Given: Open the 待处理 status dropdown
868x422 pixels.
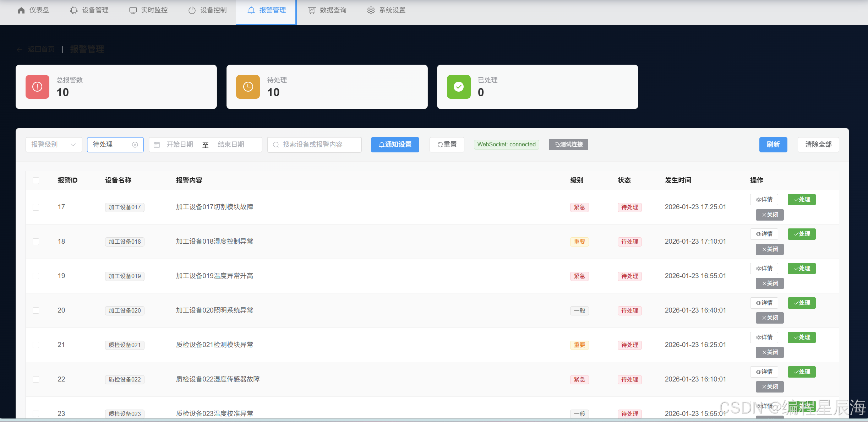Looking at the screenshot, I should (110, 145).
